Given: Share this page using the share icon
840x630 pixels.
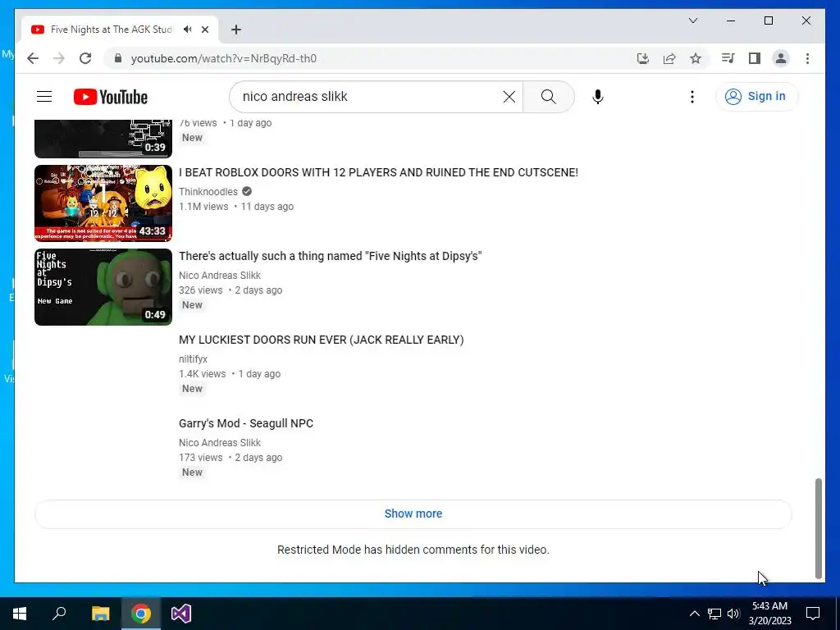Looking at the screenshot, I should coord(669,58).
